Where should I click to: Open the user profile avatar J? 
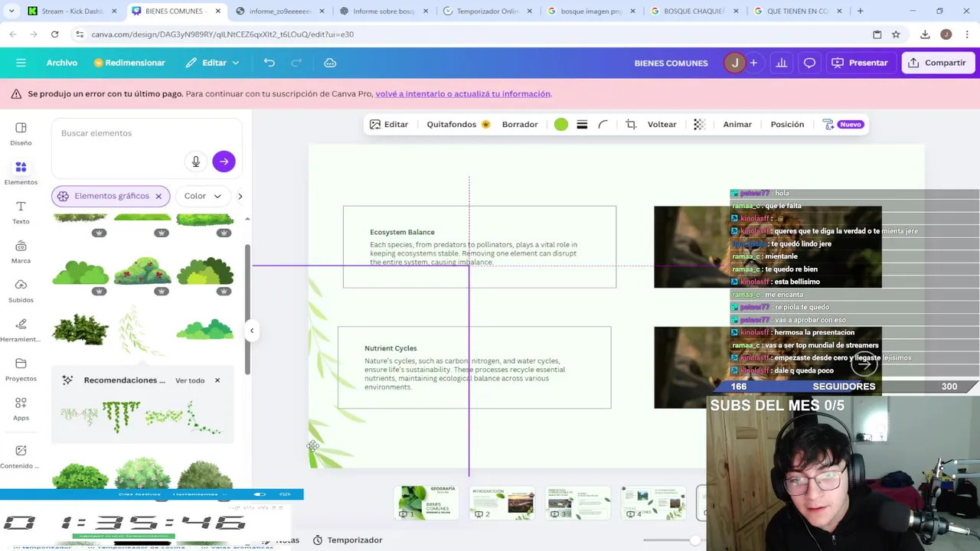click(x=734, y=63)
